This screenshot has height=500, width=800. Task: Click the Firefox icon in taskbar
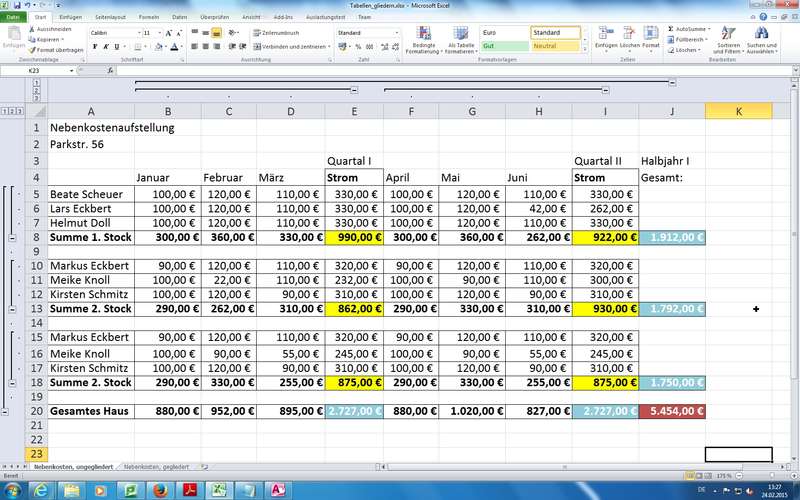click(x=159, y=489)
